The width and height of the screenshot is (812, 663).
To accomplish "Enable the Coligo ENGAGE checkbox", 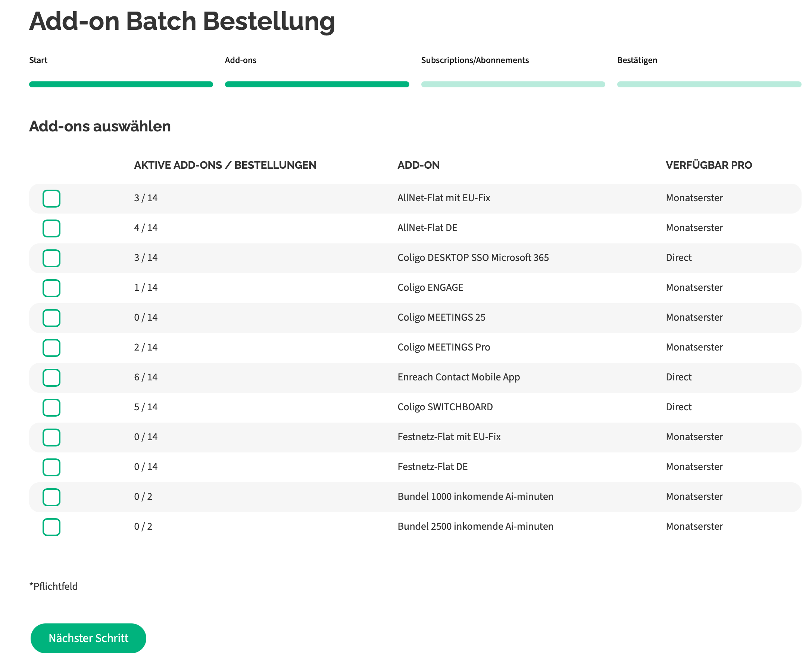I will [x=51, y=288].
